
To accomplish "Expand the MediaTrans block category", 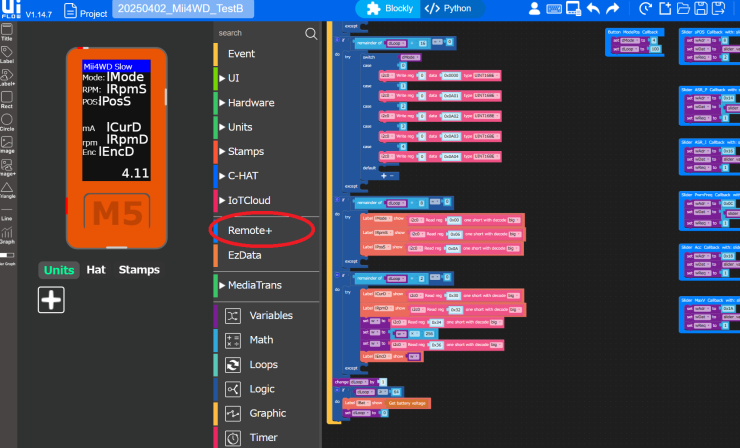I will pos(267,285).
